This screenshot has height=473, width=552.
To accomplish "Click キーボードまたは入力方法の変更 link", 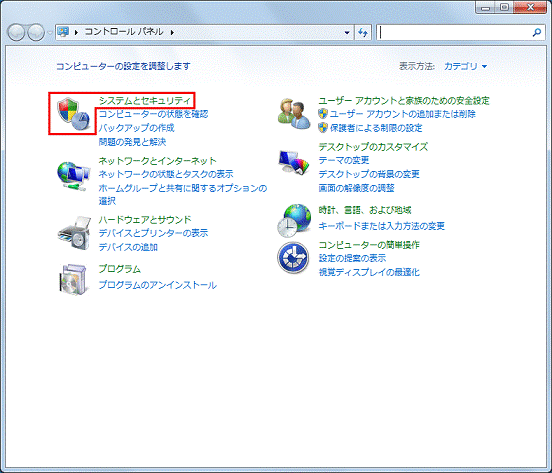I will [381, 226].
